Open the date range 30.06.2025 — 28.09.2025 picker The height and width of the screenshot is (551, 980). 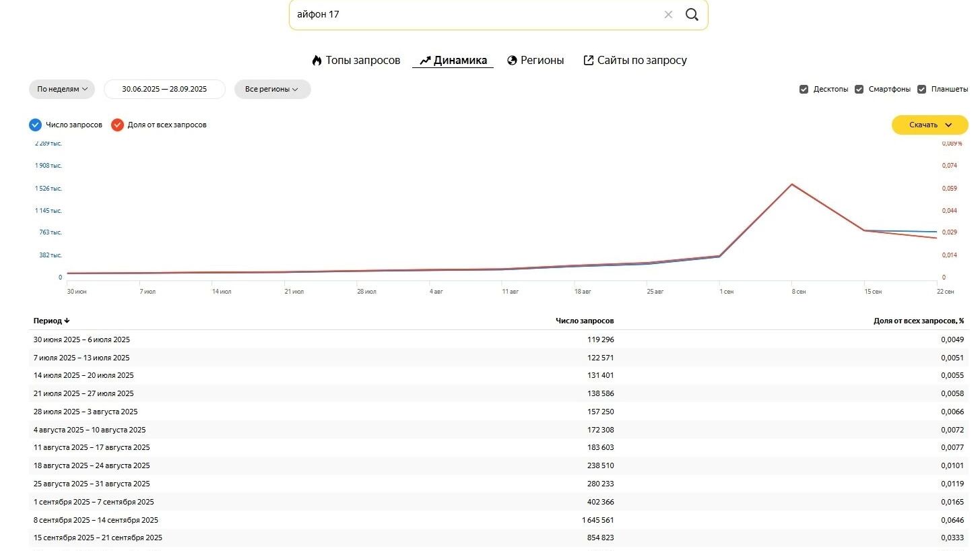point(164,89)
